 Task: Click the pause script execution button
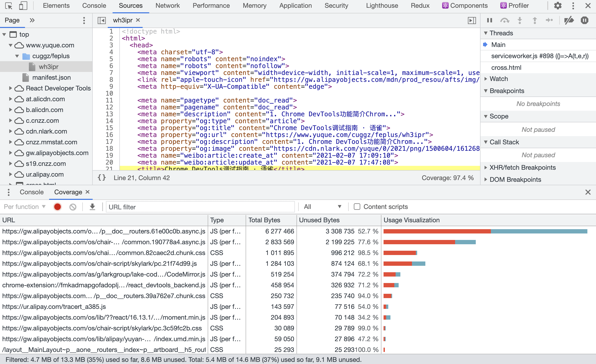[490, 20]
